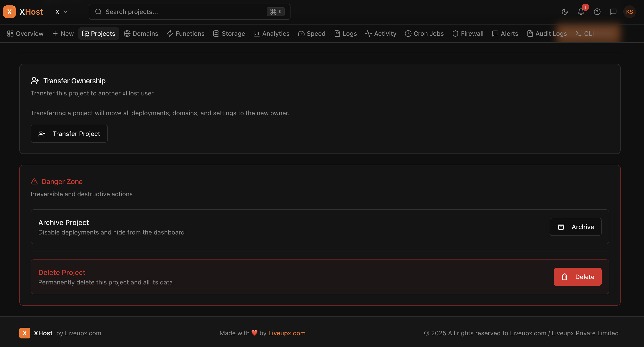
Task: Open the XHost logo menu
Action: point(9,11)
